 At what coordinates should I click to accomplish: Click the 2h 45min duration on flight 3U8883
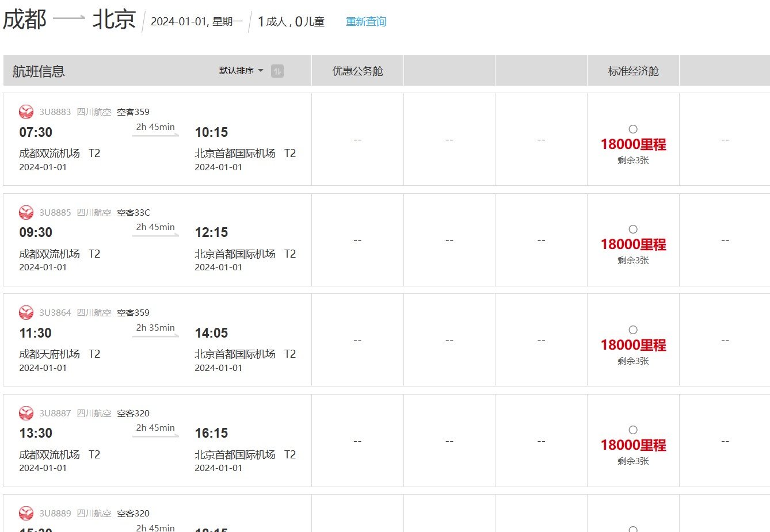coord(155,127)
